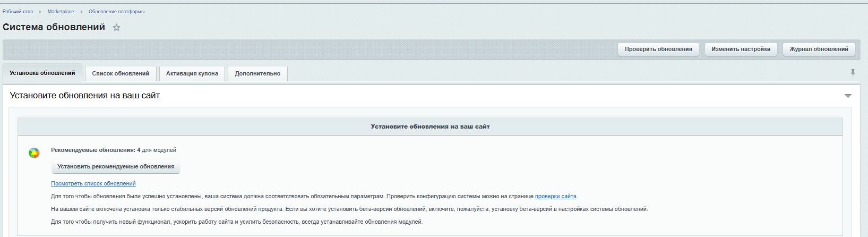Follow Посмотреть список обновлений link
This screenshot has height=237, width=868.
[93, 184]
